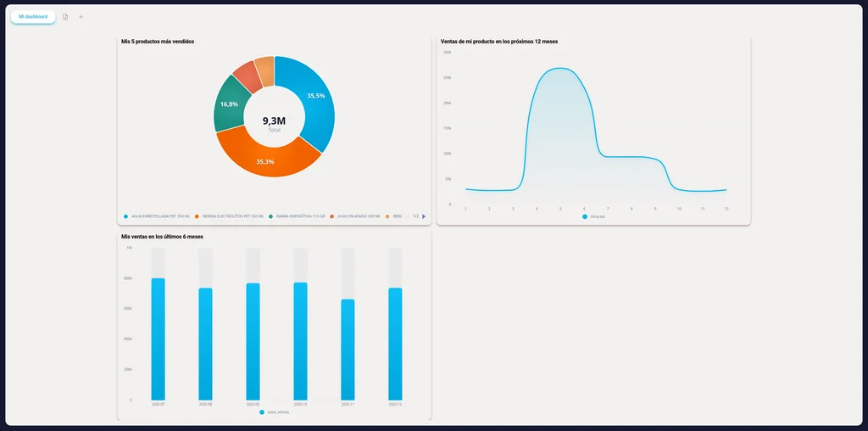
Task: Click the 1M axis label on bar chart
Action: click(x=130, y=248)
